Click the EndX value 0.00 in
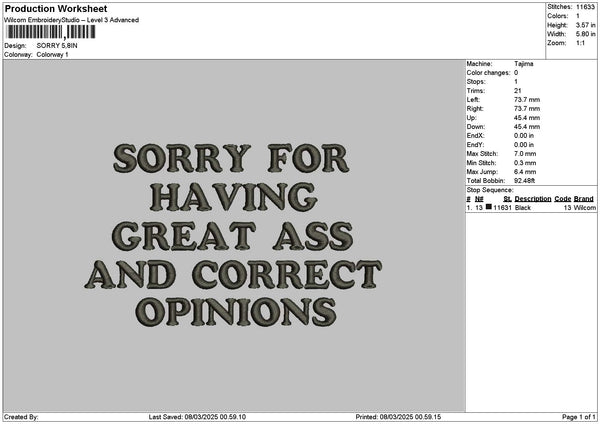The image size is (600, 424). click(x=524, y=135)
